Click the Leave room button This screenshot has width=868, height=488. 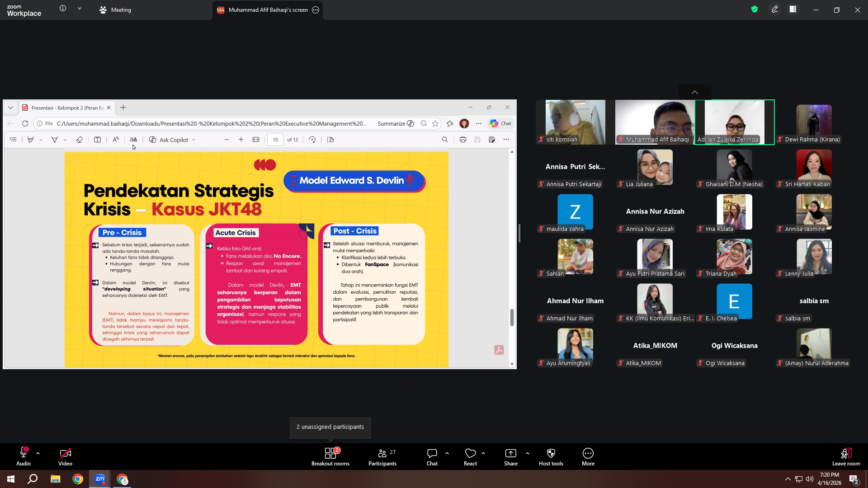tap(846, 456)
